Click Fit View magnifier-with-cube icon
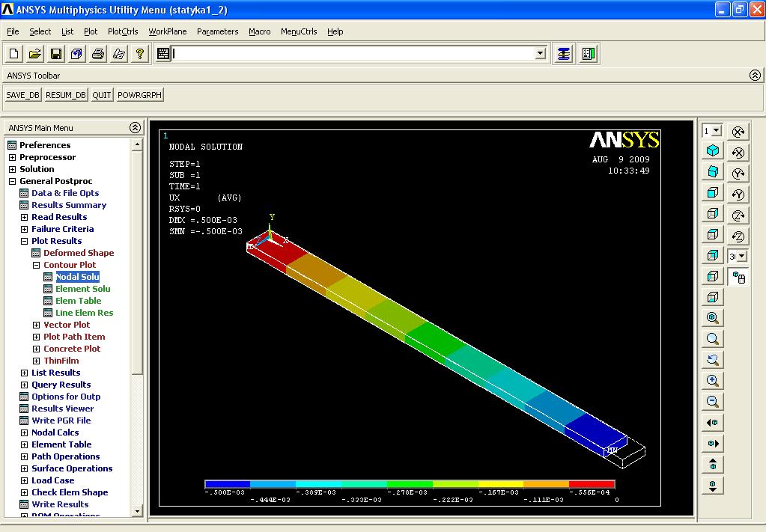The width and height of the screenshot is (766, 532). (713, 318)
